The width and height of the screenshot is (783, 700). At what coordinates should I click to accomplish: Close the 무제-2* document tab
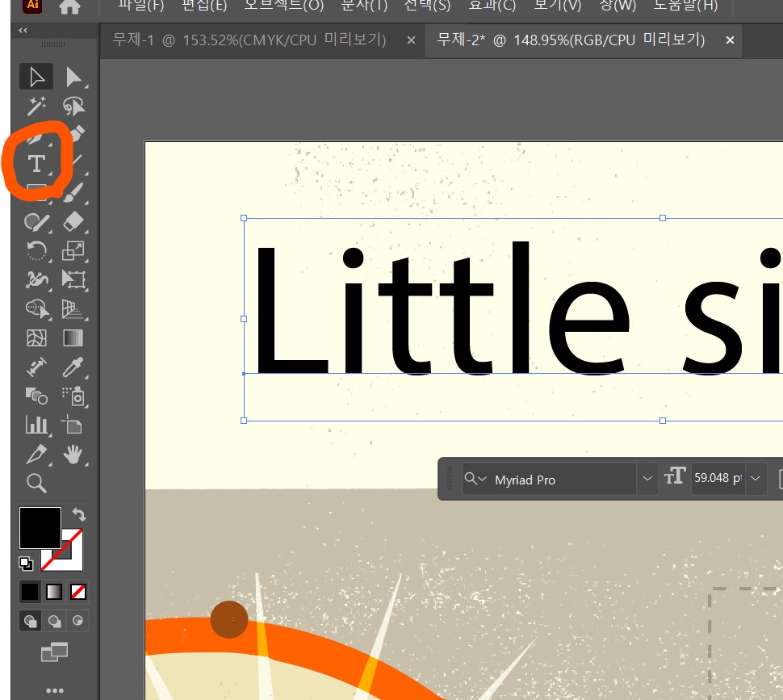click(730, 40)
